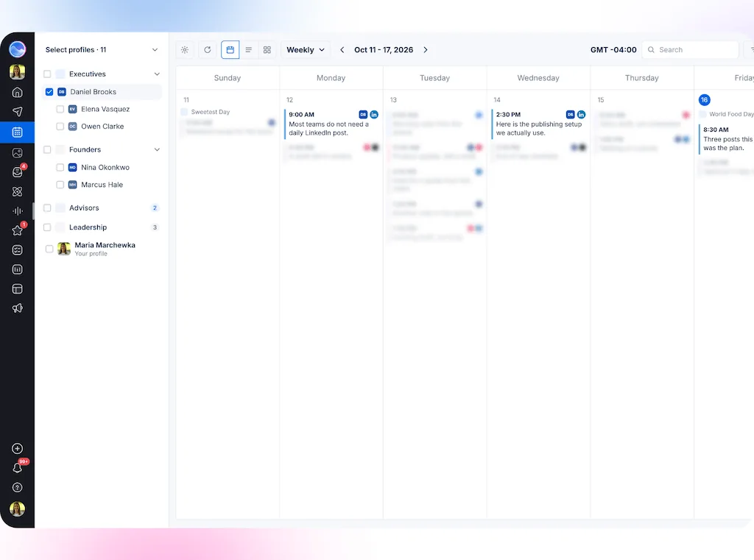The width and height of the screenshot is (754, 560).
Task: Check the Advisors group checkbox
Action: pyautogui.click(x=47, y=208)
